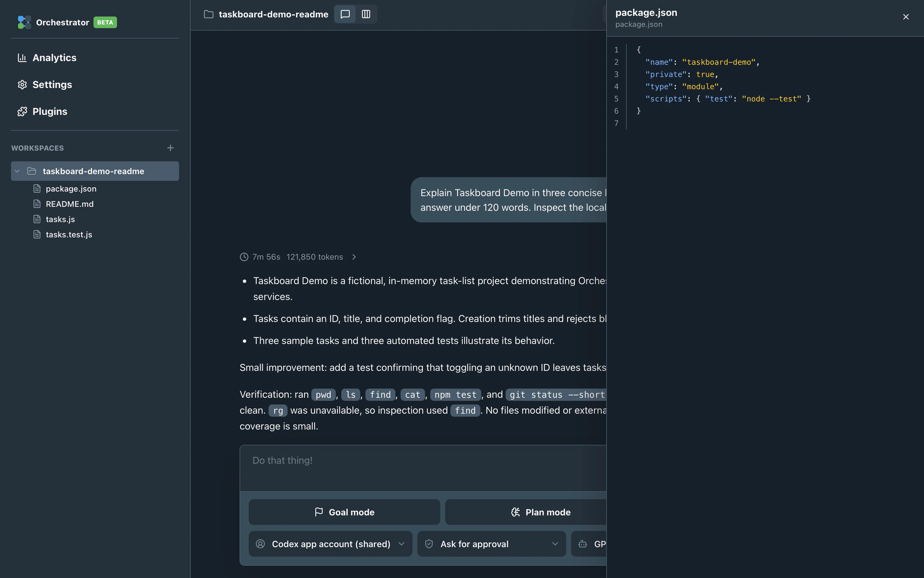Click the 'npm test' code chip

coord(455,394)
